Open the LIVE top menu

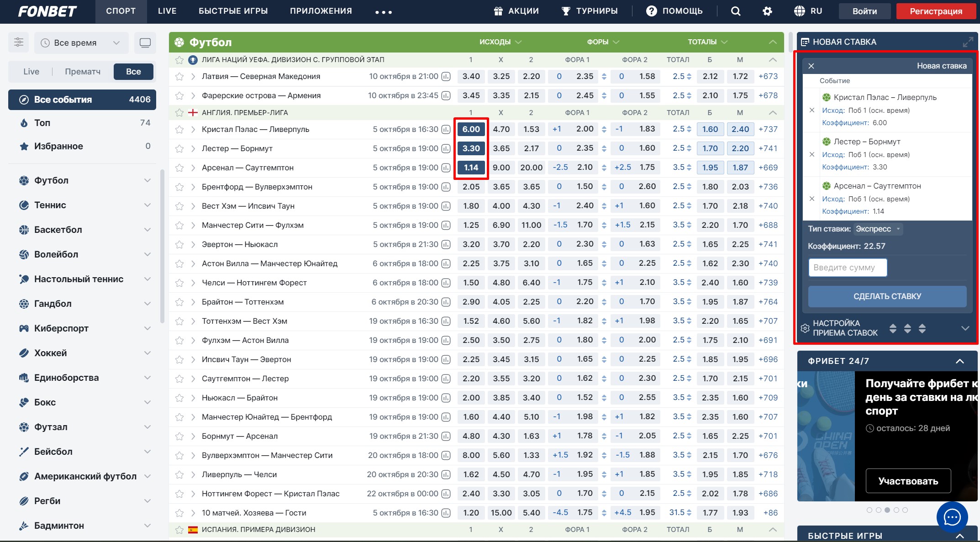(167, 11)
